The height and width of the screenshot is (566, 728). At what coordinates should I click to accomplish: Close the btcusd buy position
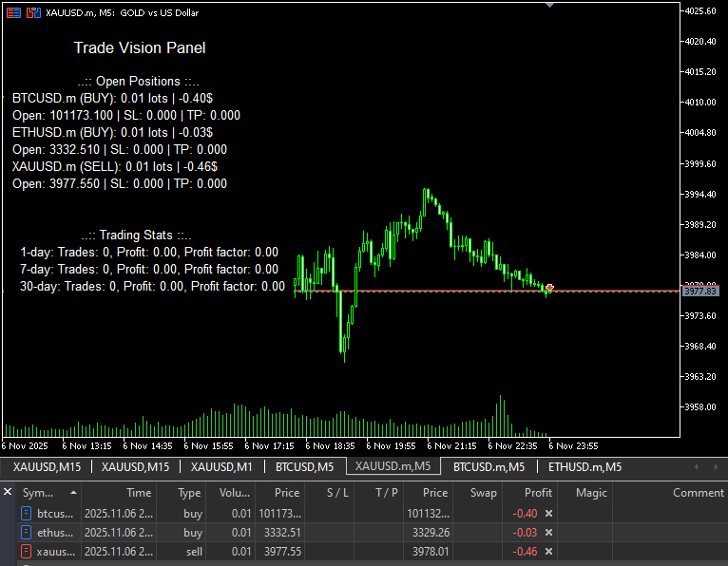548,514
